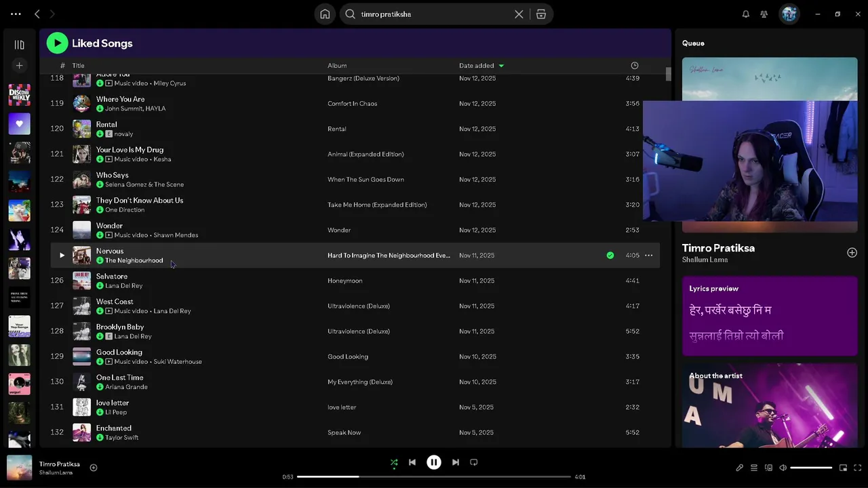Sort by the duration clock icon

tap(634, 66)
